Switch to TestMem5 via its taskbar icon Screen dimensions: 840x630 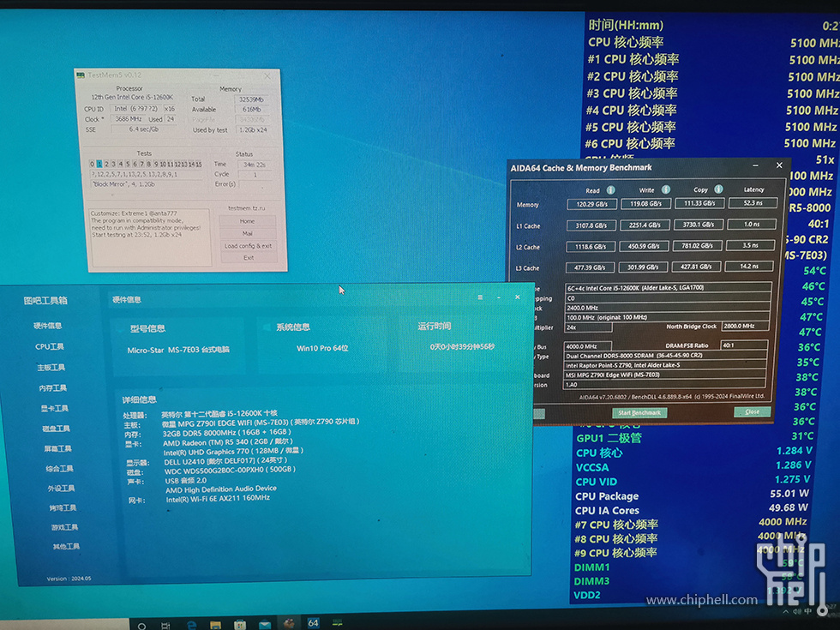click(x=337, y=622)
